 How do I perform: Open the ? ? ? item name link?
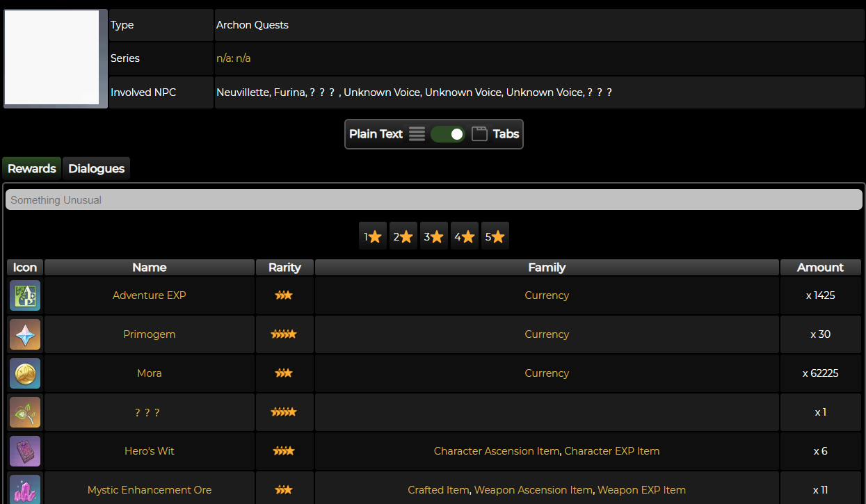tap(147, 412)
